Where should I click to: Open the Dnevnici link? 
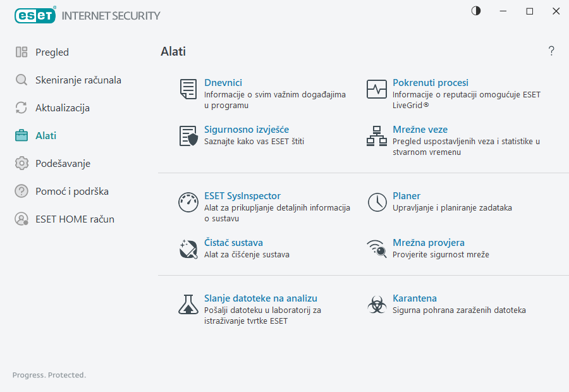[x=223, y=83]
